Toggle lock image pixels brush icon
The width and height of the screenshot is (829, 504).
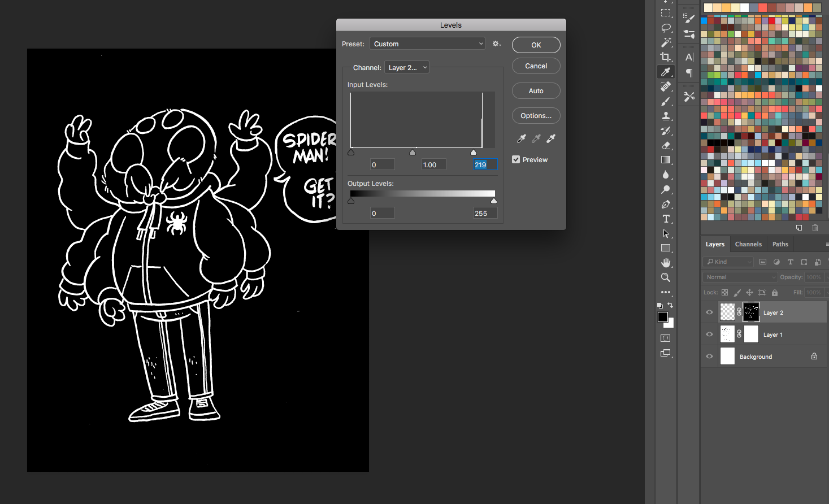(x=737, y=293)
